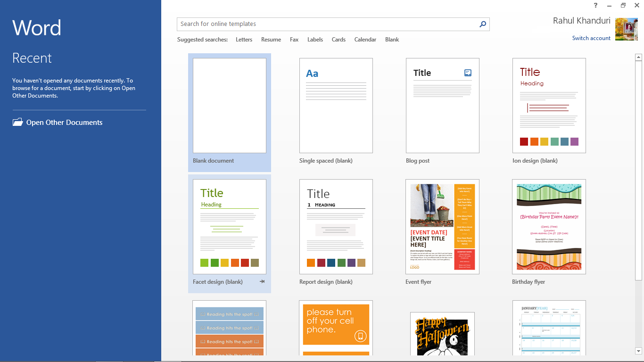The width and height of the screenshot is (644, 362).
Task: Open the Blog post template
Action: (x=443, y=106)
